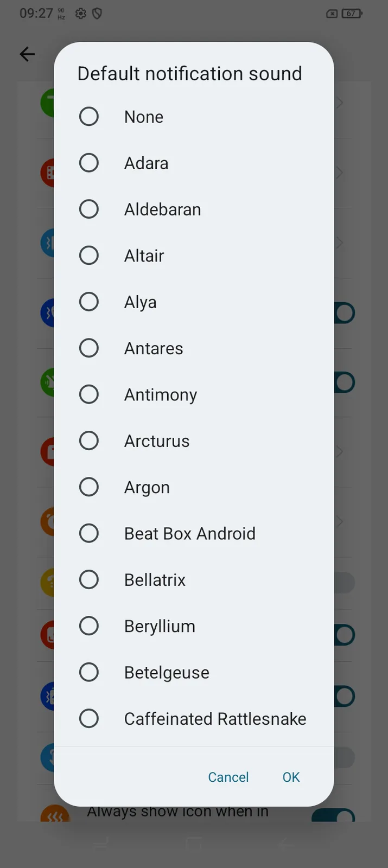Choose Caffeinated Rattlesnake sound
Screen dimensions: 388x868
pyautogui.click(x=89, y=718)
